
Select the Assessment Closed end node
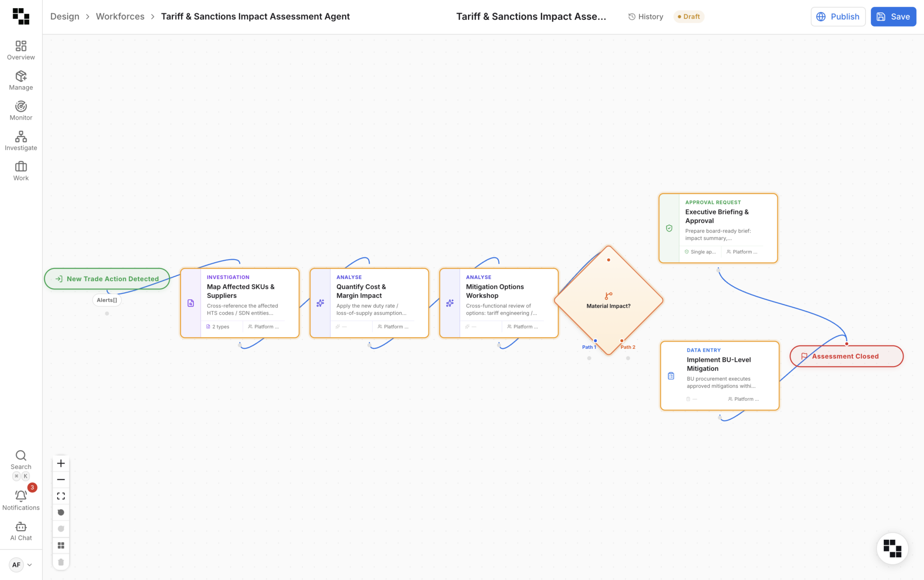coord(846,356)
